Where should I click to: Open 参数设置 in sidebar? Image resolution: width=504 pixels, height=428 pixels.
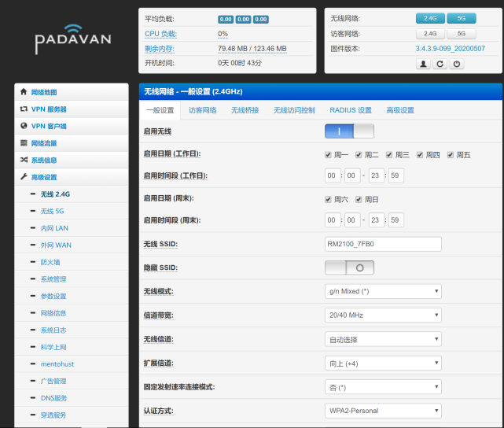coord(53,296)
